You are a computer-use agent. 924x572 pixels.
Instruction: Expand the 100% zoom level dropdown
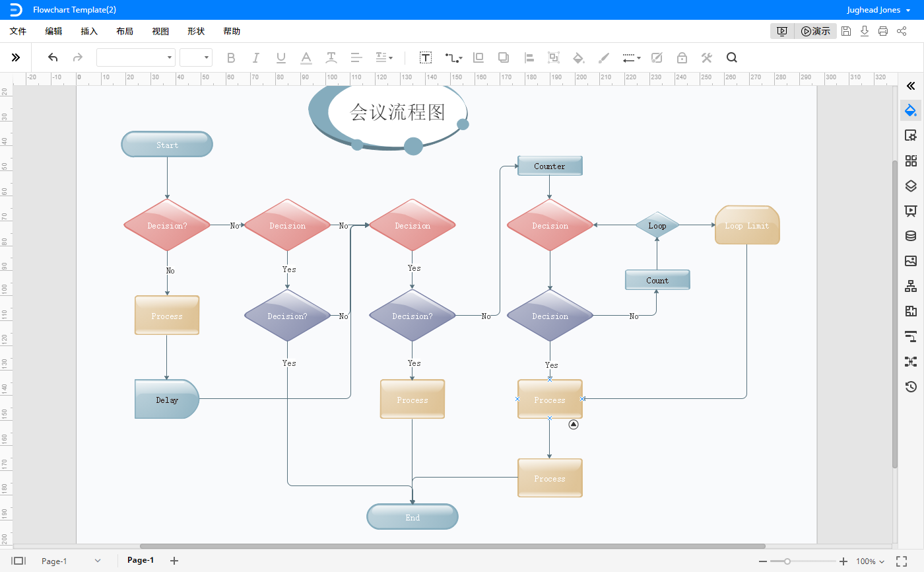871,561
